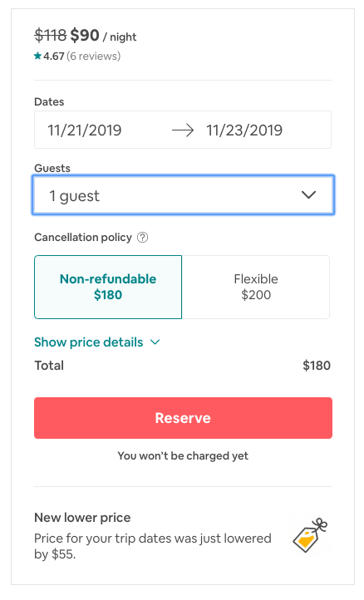Click the cancellation policy help question-mark icon
This screenshot has width=364, height=600.
142,238
